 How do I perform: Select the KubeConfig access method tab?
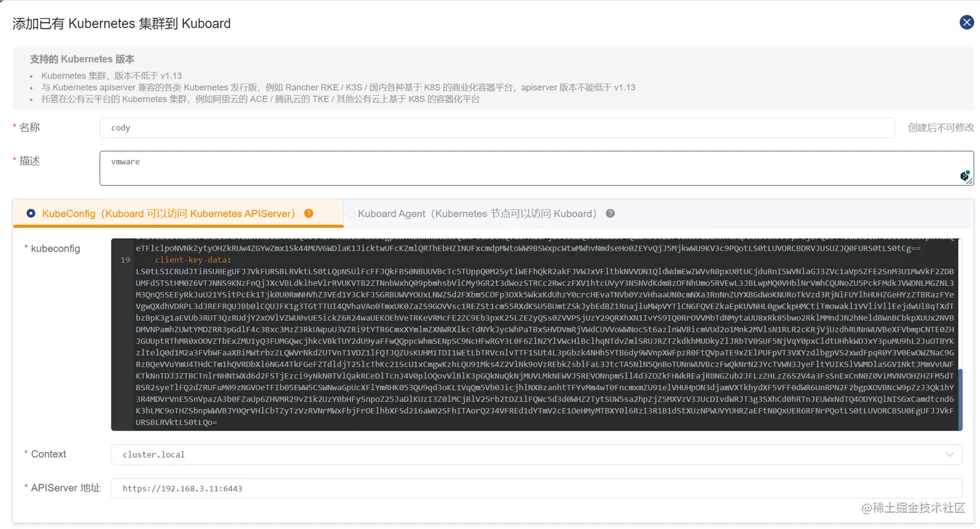click(x=178, y=213)
